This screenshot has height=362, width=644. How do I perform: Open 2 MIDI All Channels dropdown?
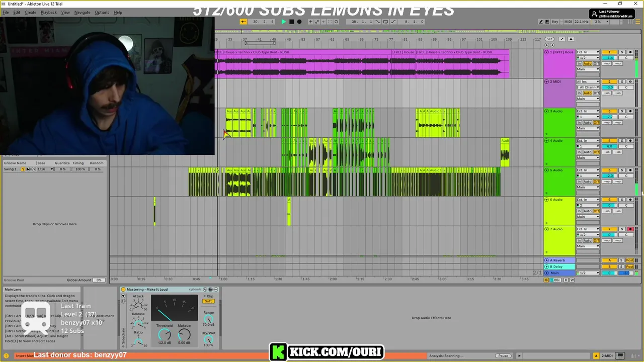(588, 87)
